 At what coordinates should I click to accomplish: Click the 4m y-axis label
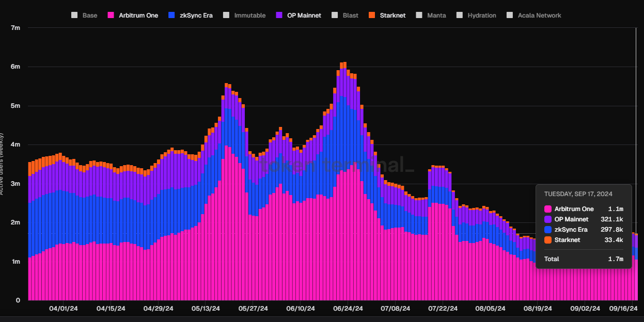point(15,144)
